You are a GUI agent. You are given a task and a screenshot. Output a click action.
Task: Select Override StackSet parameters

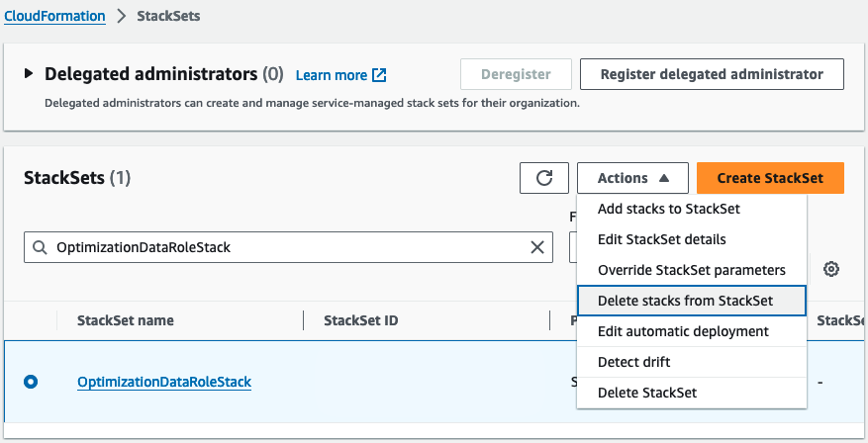coord(692,270)
